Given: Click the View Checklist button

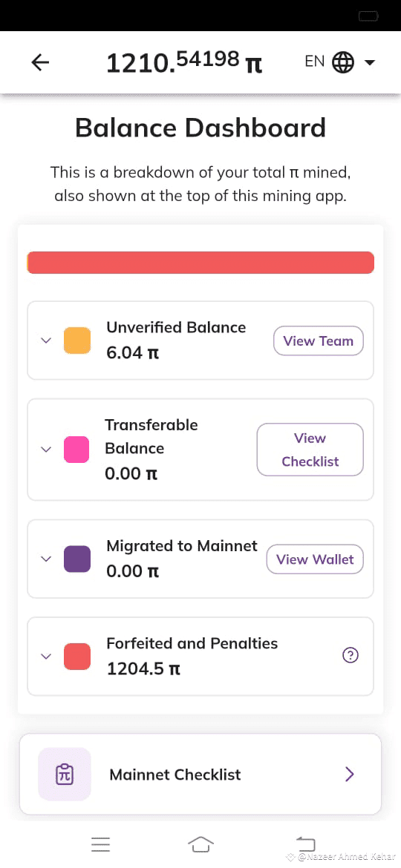Looking at the screenshot, I should [x=310, y=450].
